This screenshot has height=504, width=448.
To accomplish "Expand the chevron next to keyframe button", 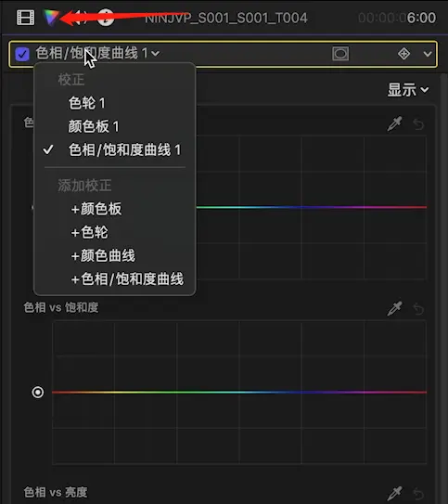I will tap(428, 54).
